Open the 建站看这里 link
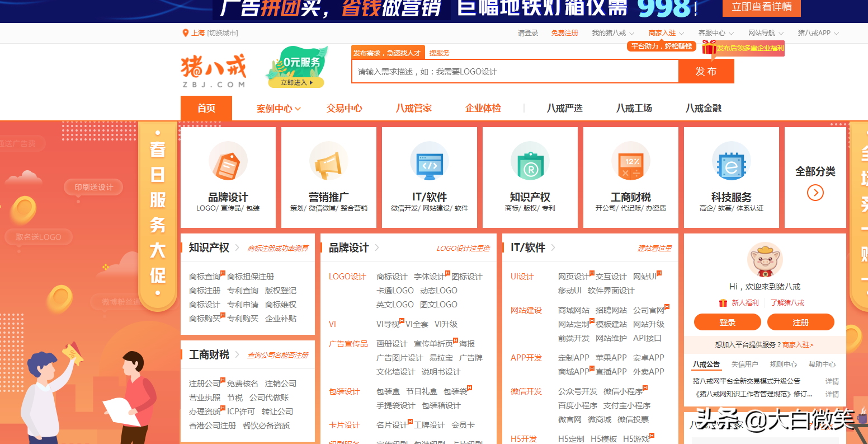The image size is (868, 444). coord(654,248)
